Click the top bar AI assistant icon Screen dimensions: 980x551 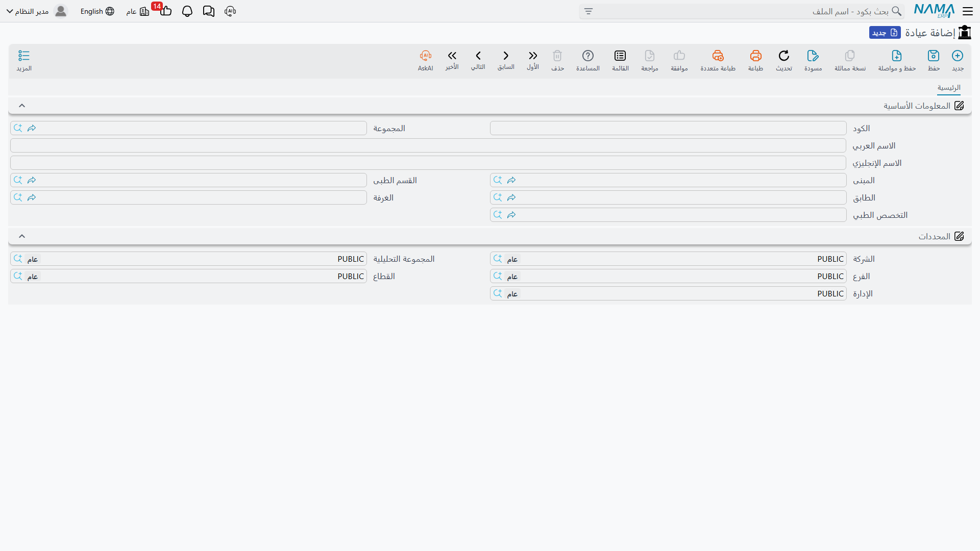(x=230, y=11)
